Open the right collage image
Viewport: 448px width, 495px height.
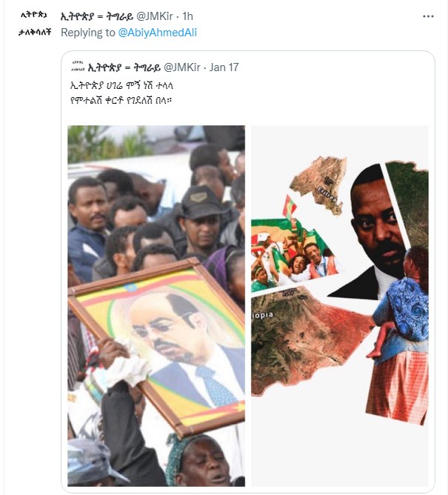point(340,305)
